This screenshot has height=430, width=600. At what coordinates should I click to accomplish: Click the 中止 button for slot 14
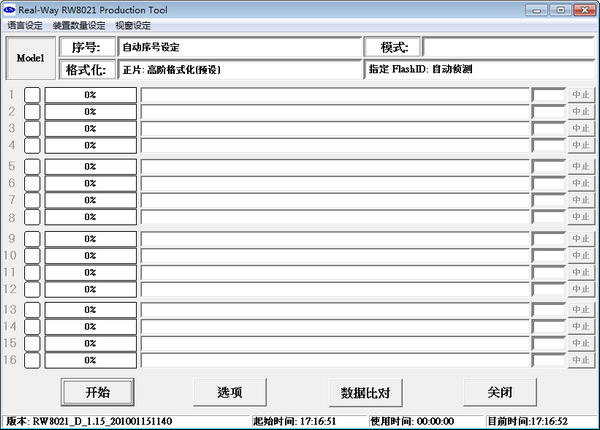click(x=581, y=326)
